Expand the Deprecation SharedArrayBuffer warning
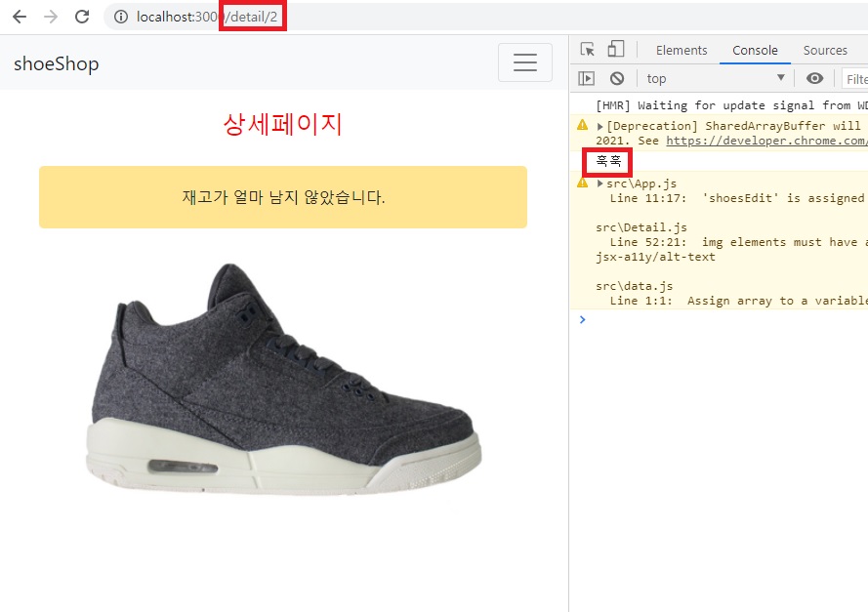 (x=600, y=127)
